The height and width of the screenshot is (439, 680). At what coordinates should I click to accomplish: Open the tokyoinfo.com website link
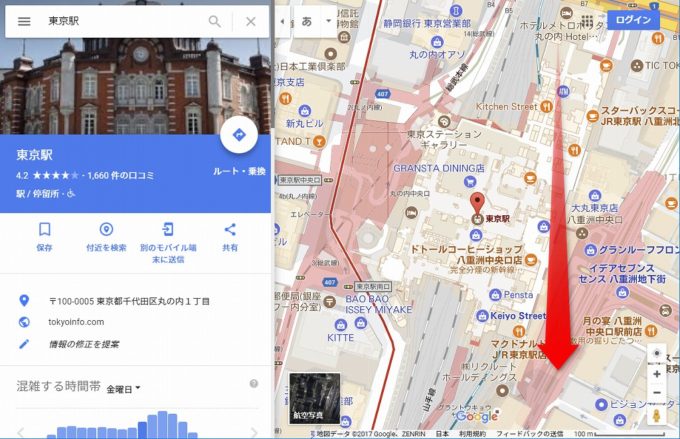[75, 322]
